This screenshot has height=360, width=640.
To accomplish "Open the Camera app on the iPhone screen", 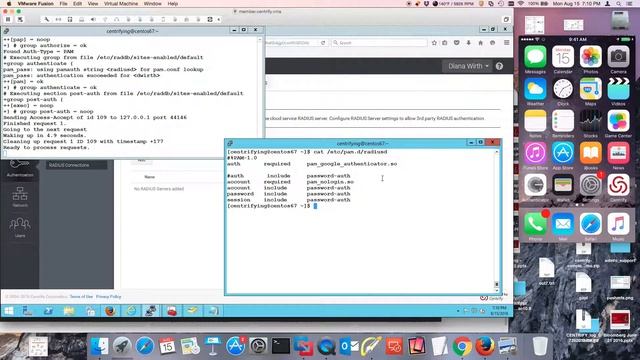I will (x=618, y=57).
